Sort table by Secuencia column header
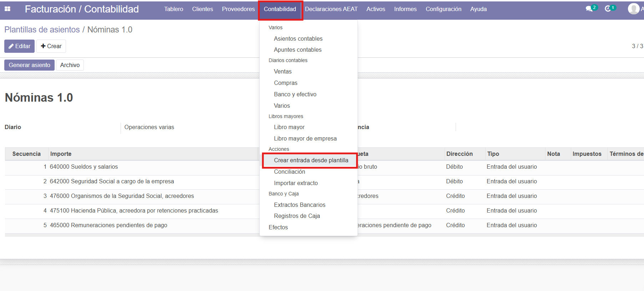 (26, 154)
